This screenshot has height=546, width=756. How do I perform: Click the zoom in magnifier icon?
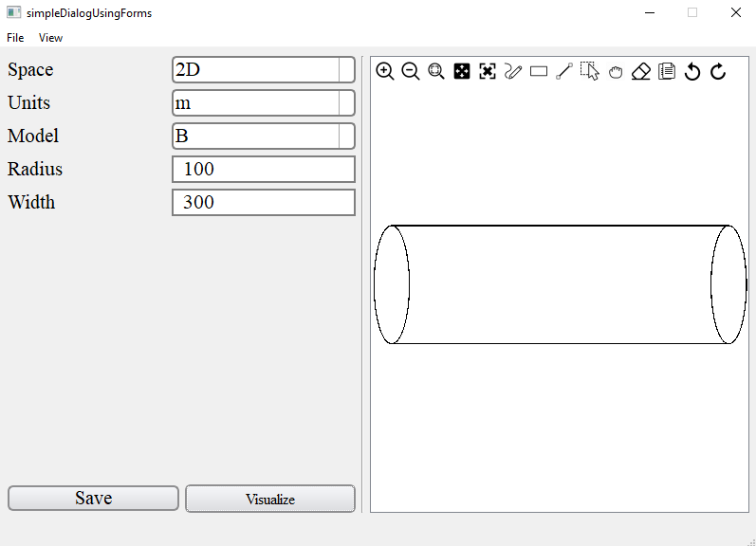pyautogui.click(x=385, y=71)
